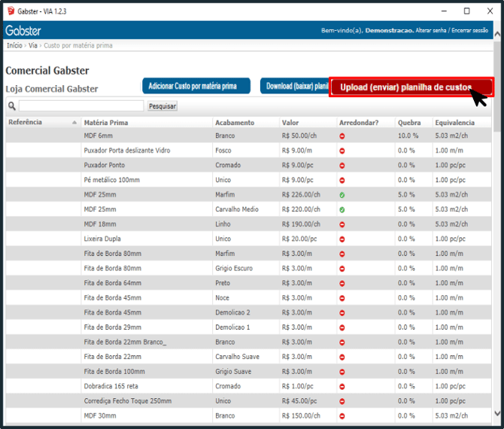Click red round-off icon for Puxador Ponto

point(342,166)
